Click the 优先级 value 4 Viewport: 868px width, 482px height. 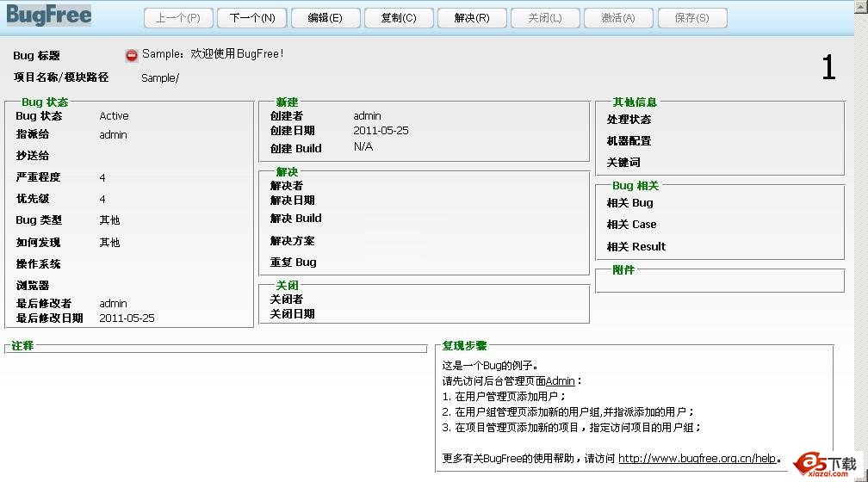(x=102, y=199)
